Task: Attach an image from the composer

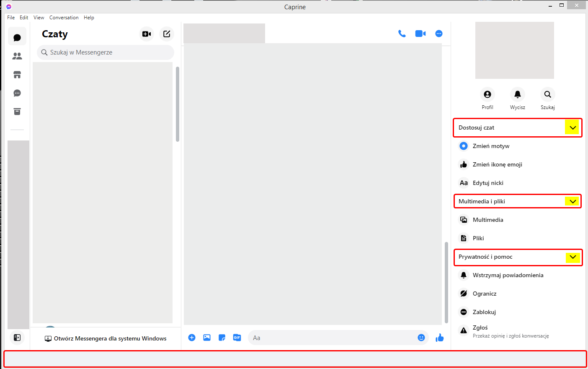Action: point(207,338)
